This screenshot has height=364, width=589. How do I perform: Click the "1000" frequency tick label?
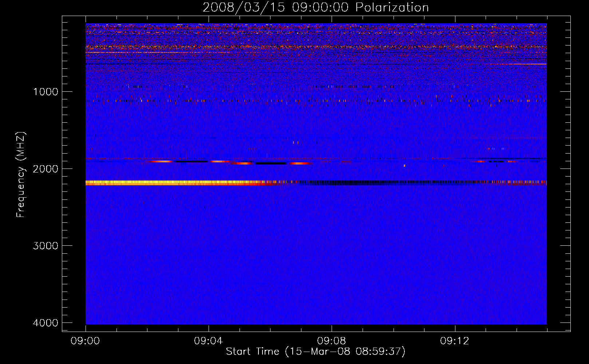pyautogui.click(x=46, y=91)
